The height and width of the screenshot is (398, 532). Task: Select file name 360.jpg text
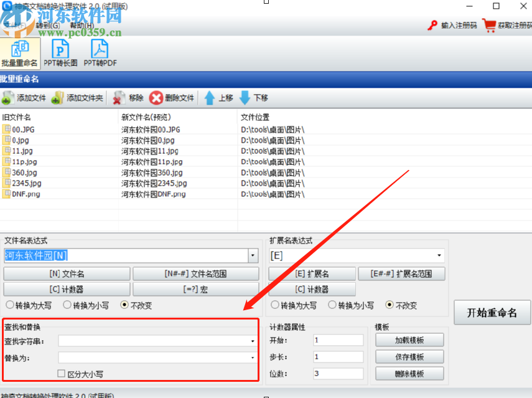tap(24, 173)
